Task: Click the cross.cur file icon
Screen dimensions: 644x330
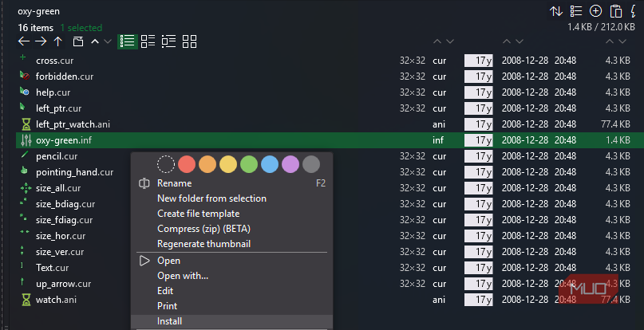Action: pyautogui.click(x=23, y=57)
